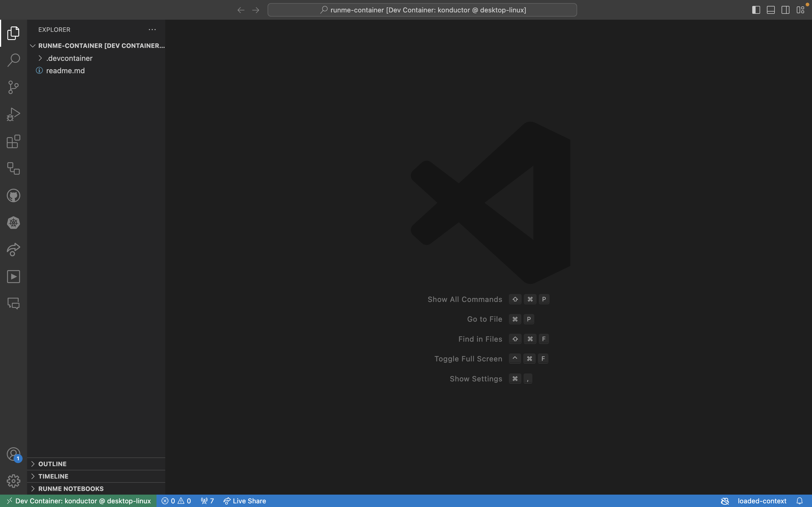Click Show All Commands shortcut label
This screenshot has width=812, height=507.
coord(465,299)
